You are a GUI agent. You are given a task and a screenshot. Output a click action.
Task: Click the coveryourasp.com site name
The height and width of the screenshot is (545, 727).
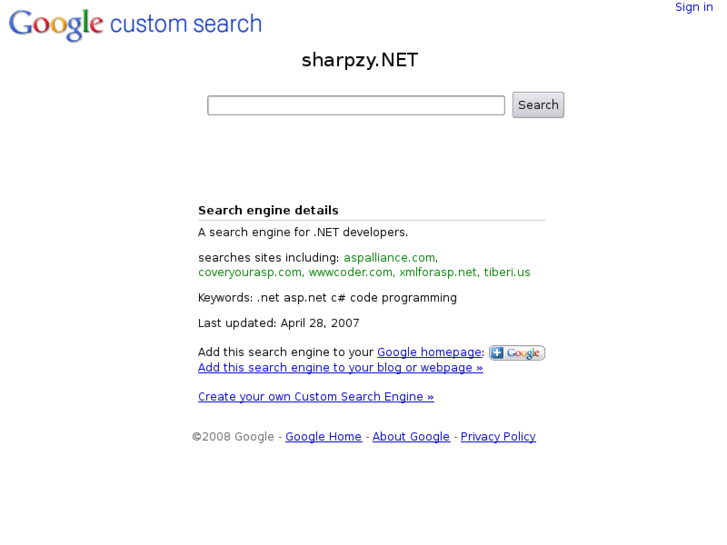click(x=249, y=272)
